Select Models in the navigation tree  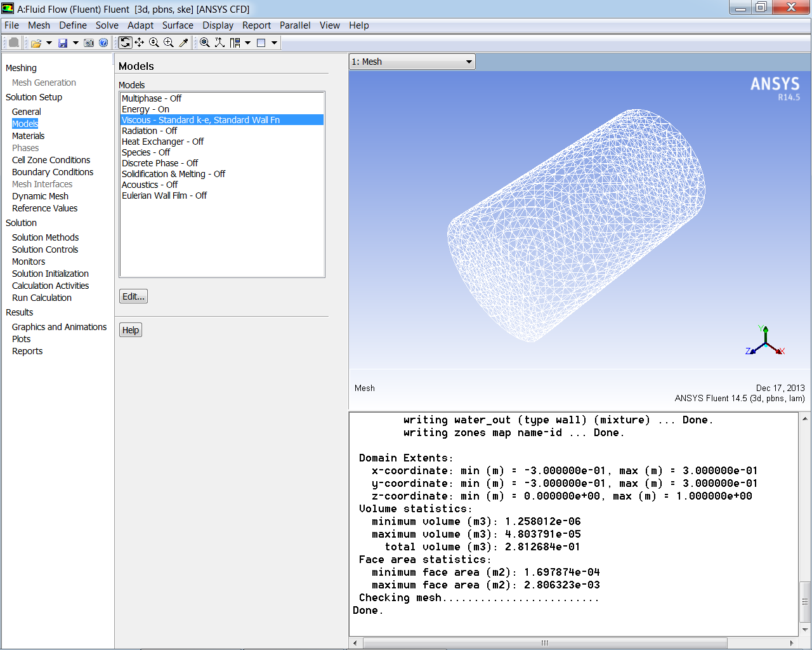(25, 124)
